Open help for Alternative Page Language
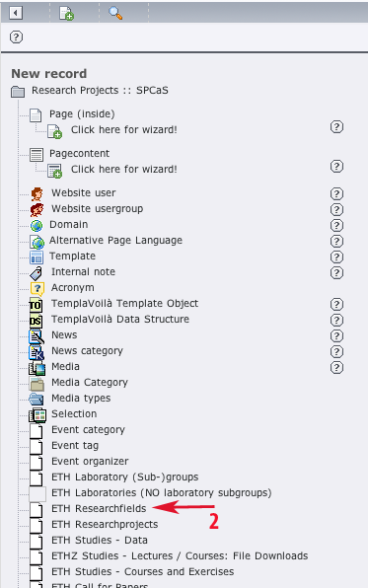 point(336,241)
